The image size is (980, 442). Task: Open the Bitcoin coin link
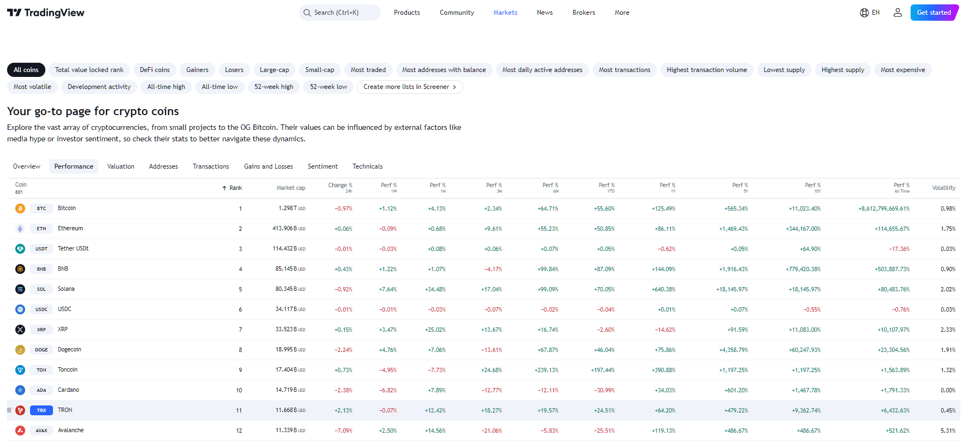67,208
